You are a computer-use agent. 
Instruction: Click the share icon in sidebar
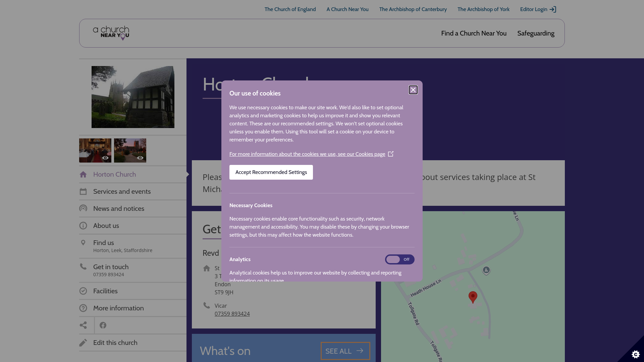pyautogui.click(x=83, y=325)
